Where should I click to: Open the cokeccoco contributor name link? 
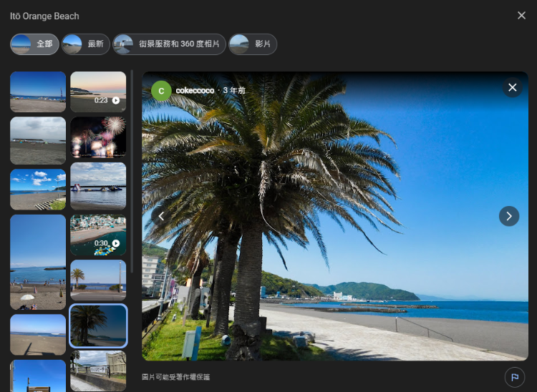(195, 91)
